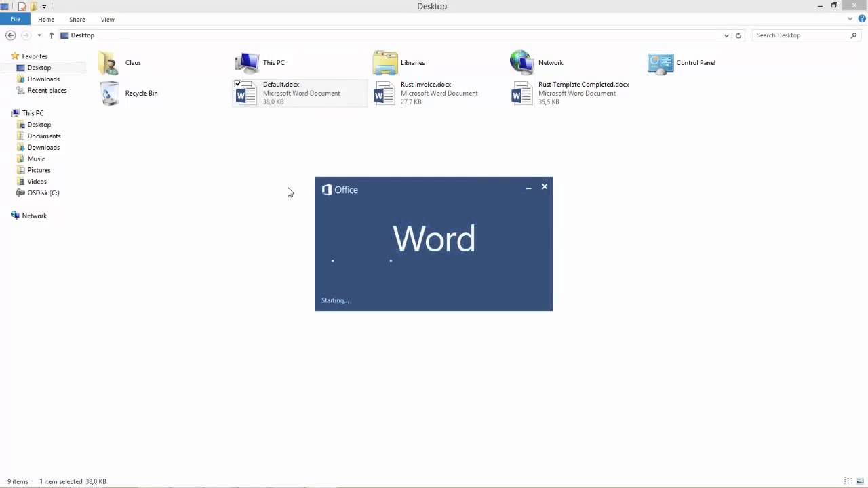Open Explorer help question mark icon

point(862,19)
